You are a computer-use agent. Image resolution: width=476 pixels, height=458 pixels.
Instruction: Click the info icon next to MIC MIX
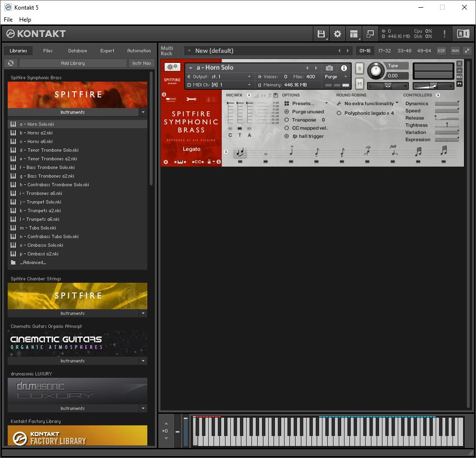(249, 95)
